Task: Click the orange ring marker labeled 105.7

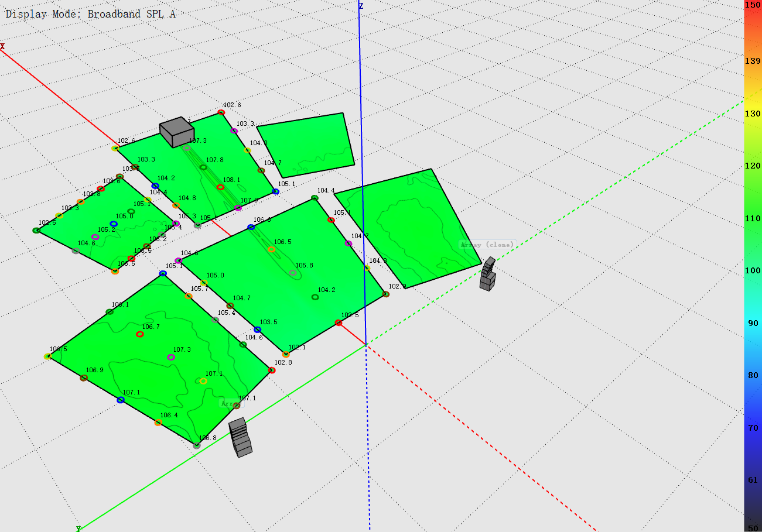Action: tap(189, 296)
